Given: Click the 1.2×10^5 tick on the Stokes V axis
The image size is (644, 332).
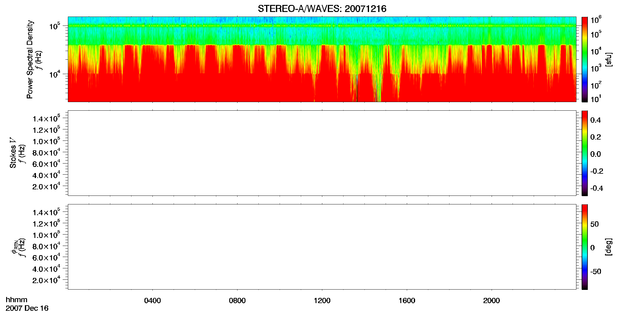Looking at the screenshot, I should click(x=46, y=129).
